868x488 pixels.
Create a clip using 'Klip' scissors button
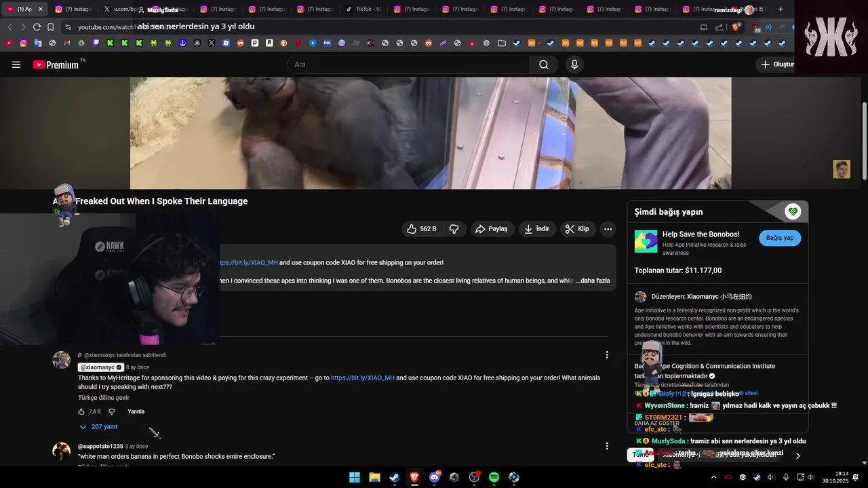tap(577, 229)
